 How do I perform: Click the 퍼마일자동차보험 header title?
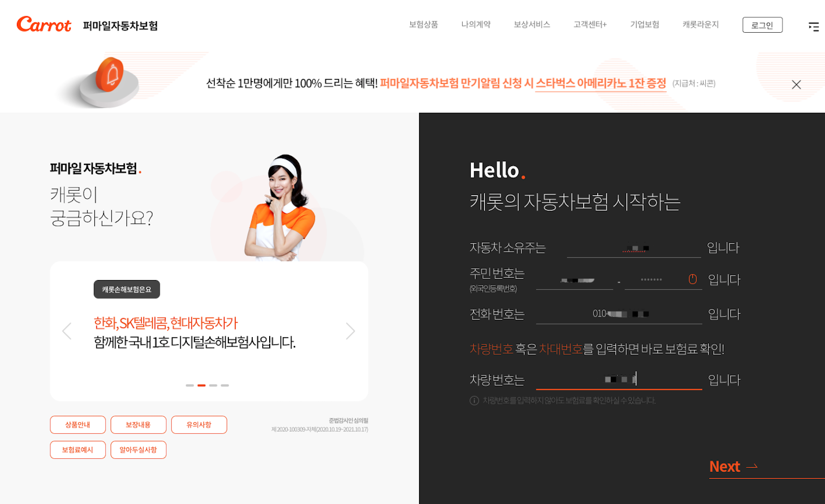coord(120,26)
